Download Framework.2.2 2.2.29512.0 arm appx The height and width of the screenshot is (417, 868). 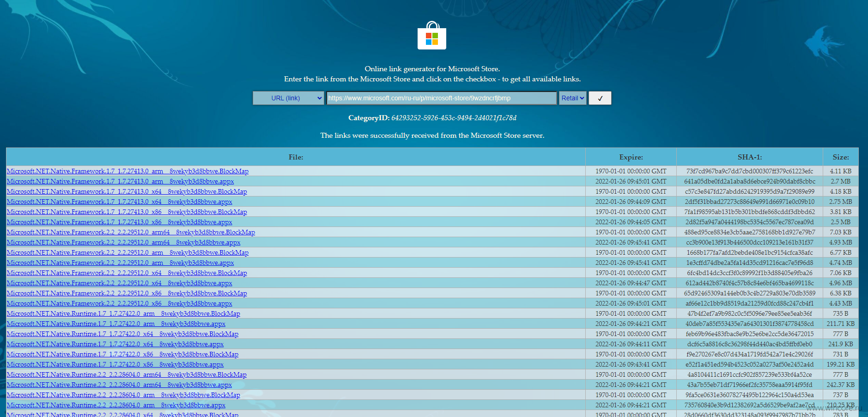point(120,263)
